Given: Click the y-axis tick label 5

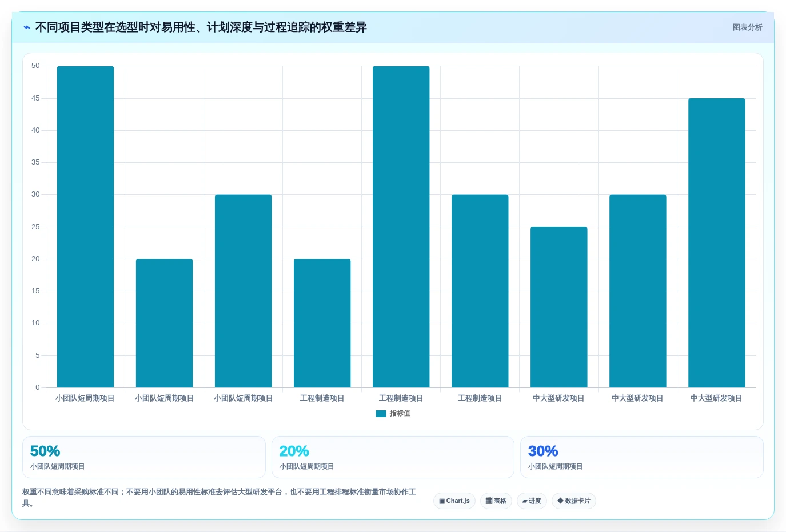Looking at the screenshot, I should [x=38, y=355].
